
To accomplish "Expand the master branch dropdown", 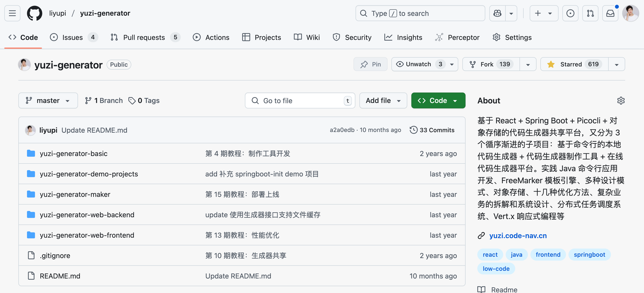I will pyautogui.click(x=48, y=100).
